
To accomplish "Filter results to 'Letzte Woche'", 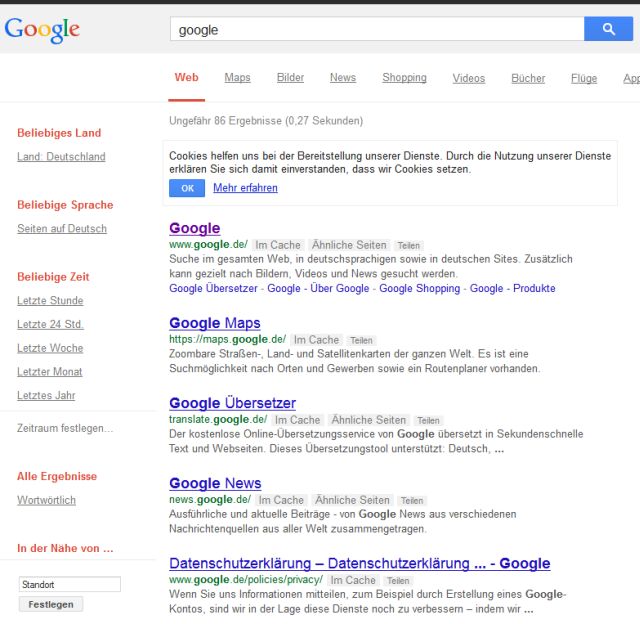I will pos(50,348).
